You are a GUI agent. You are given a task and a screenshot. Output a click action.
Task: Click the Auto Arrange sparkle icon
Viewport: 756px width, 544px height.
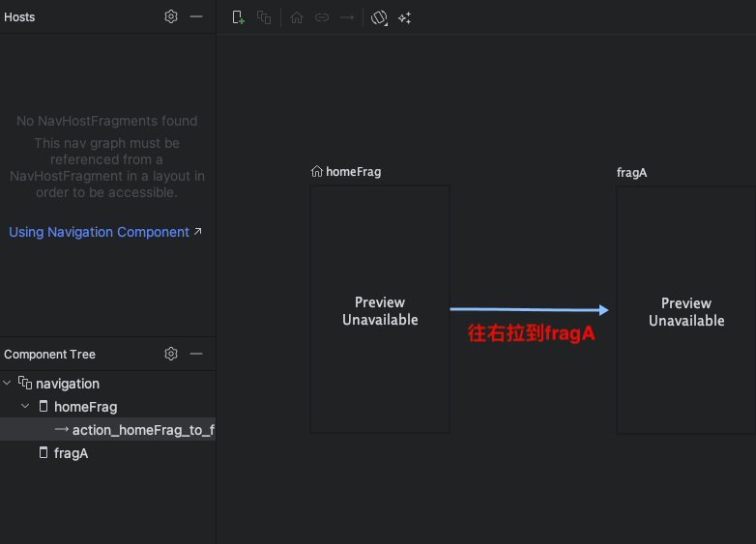click(405, 17)
